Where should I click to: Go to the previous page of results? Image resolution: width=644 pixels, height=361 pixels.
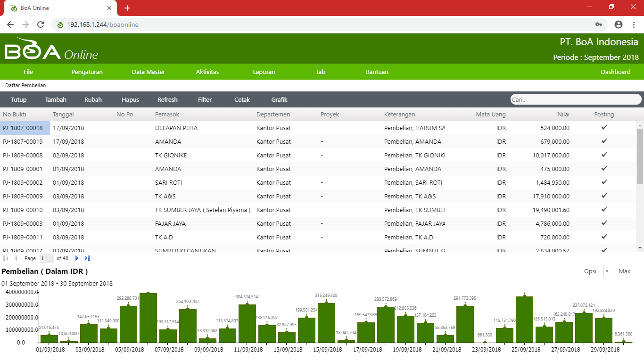click(16, 258)
